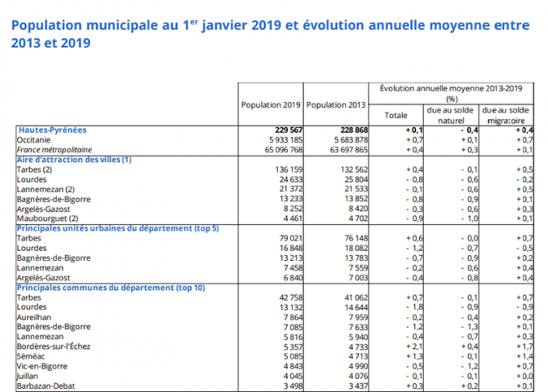
Task: Click the Totale sub-column header
Action: (396, 115)
